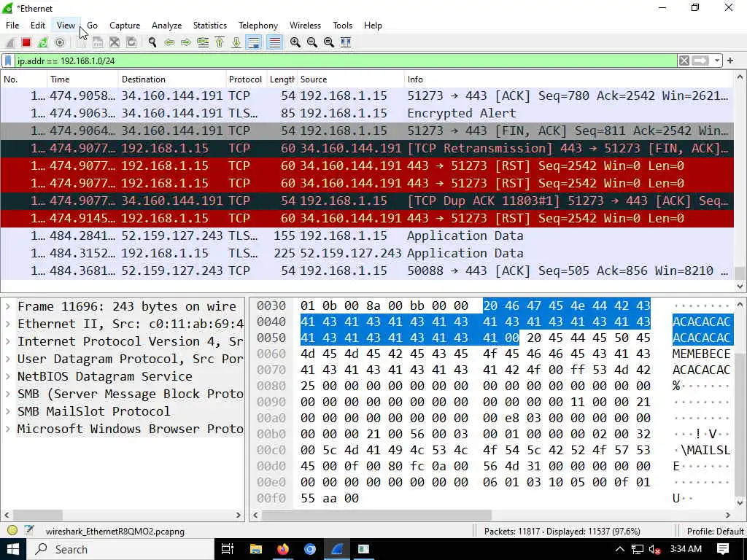Select the TCP Dup ACK packet row
The height and width of the screenshot is (560, 747).
click(367, 201)
